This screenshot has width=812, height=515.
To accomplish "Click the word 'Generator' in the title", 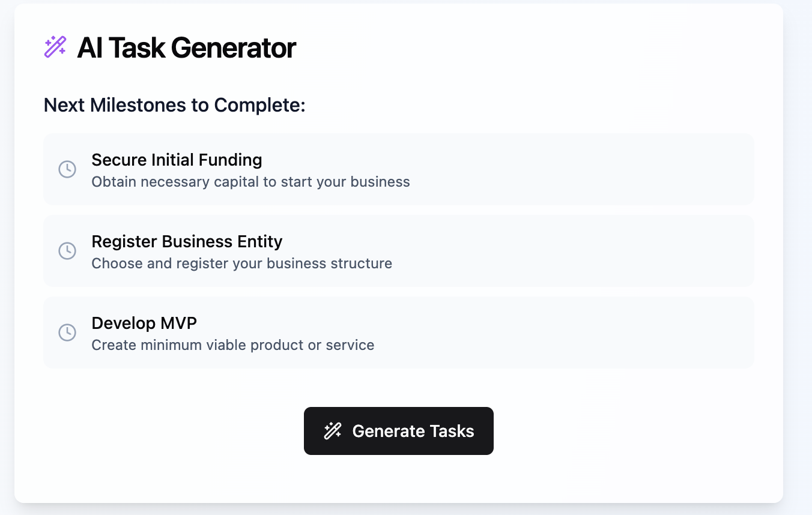I will 233,47.
